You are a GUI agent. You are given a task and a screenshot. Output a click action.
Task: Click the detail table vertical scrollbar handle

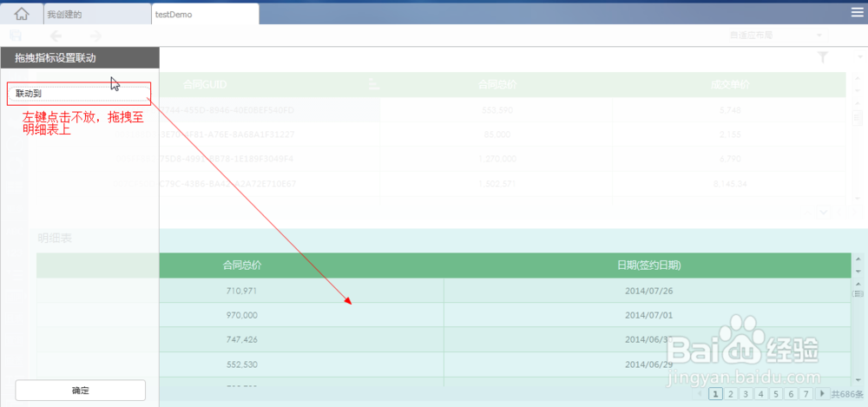(858, 293)
